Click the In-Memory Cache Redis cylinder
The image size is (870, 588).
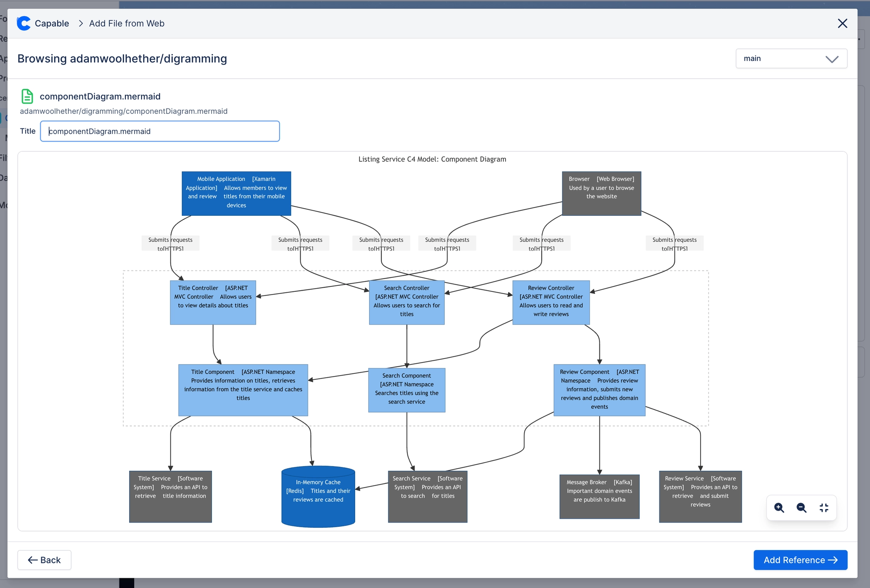[x=318, y=497]
